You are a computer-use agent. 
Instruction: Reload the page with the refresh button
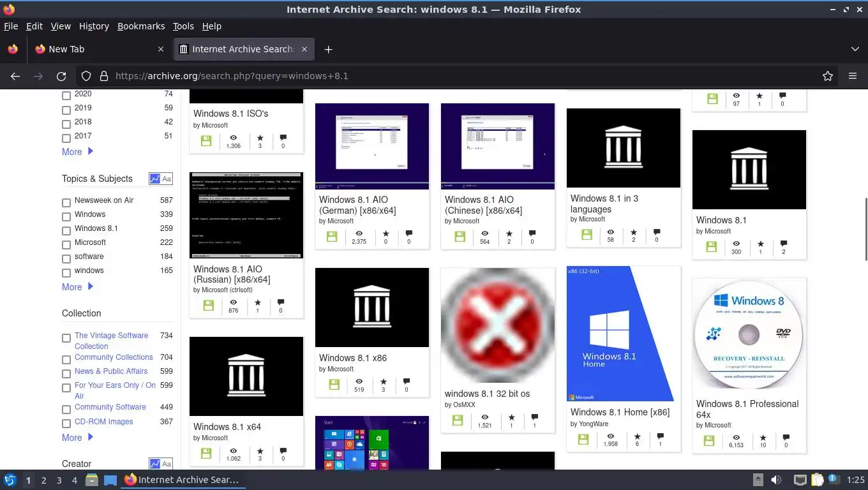click(x=61, y=76)
